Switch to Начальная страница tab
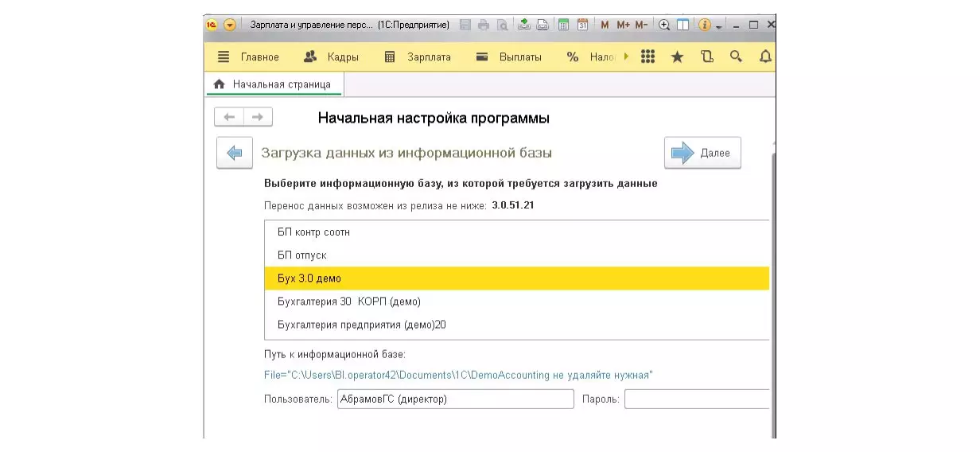This screenshot has width=980, height=452. click(x=274, y=84)
